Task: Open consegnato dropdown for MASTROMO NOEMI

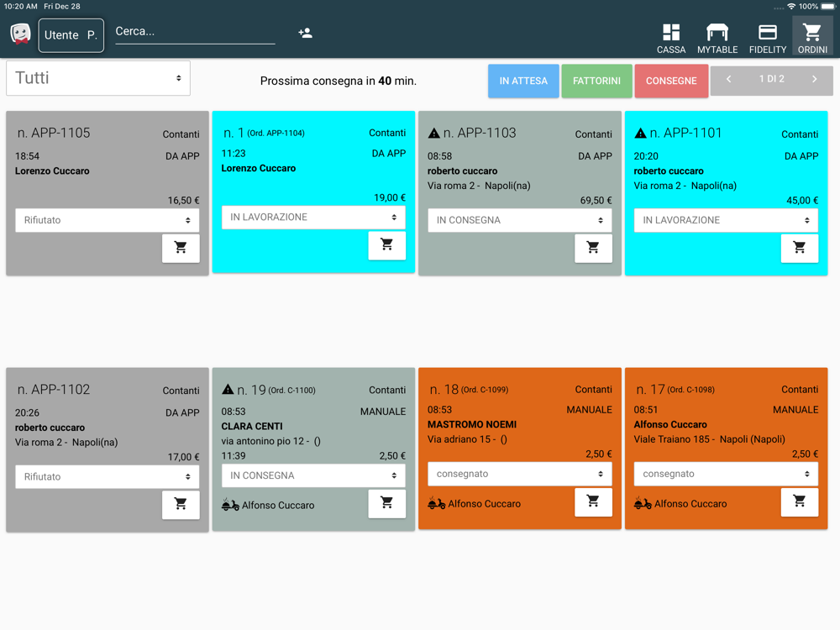Action: (519, 474)
